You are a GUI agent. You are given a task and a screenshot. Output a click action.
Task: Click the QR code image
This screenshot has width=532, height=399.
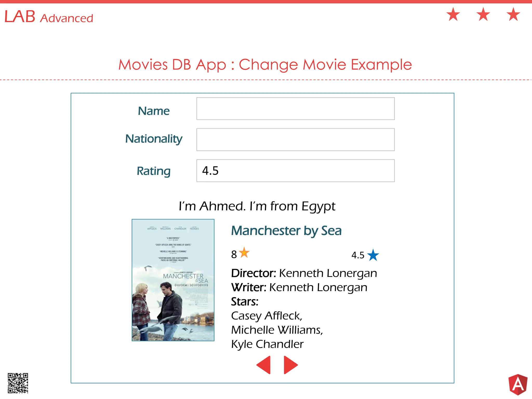point(18,383)
